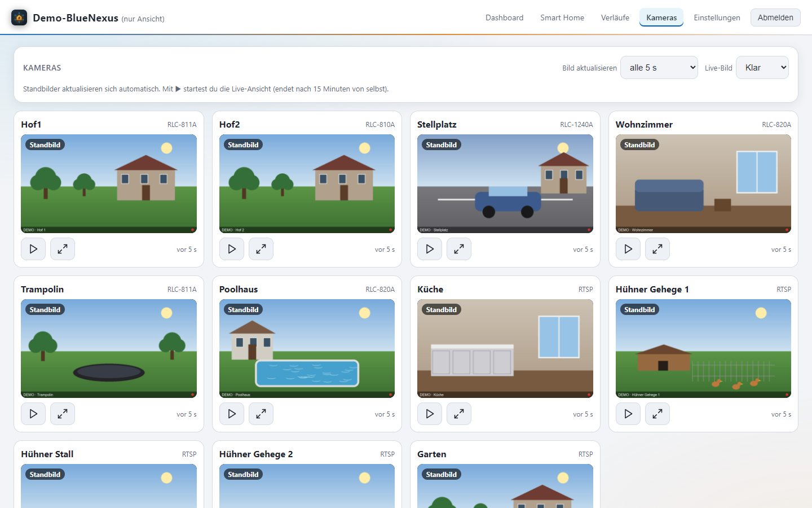Viewport: 812px width, 508px height.
Task: Click the 'RLC-1240A' model label
Action: click(576, 124)
